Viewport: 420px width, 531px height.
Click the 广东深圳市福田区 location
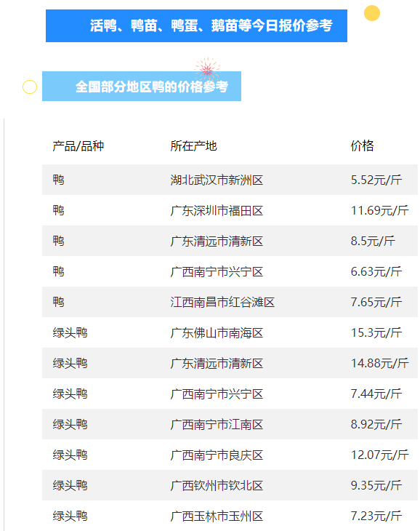pos(217,211)
